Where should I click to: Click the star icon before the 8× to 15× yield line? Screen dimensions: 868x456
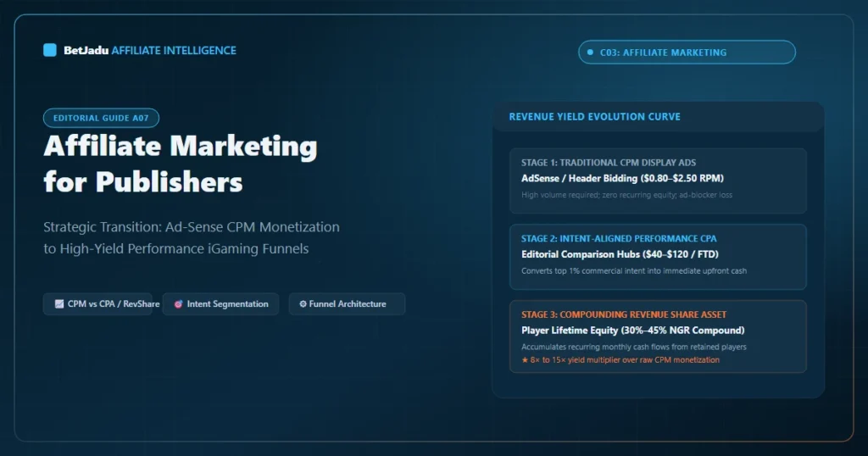point(525,359)
